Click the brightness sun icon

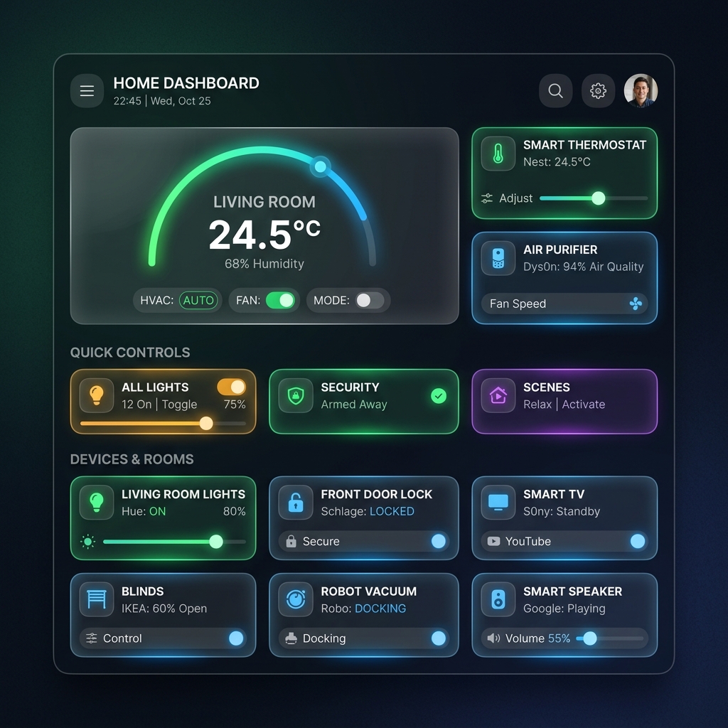coord(87,541)
